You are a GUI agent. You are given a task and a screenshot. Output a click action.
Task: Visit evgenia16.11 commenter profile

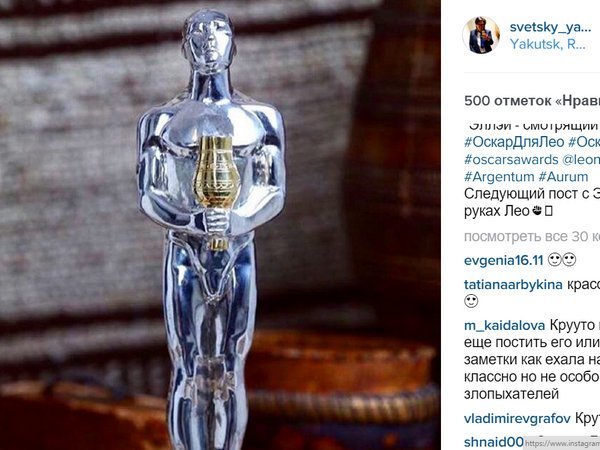(x=504, y=261)
